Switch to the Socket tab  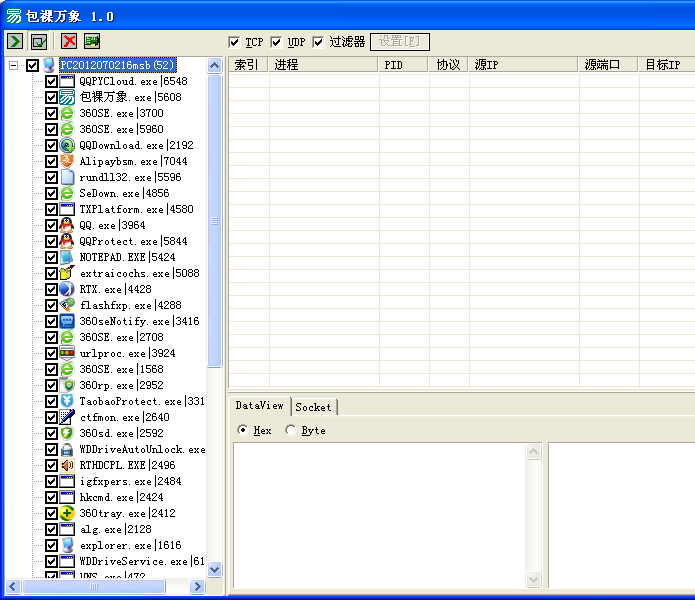313,407
